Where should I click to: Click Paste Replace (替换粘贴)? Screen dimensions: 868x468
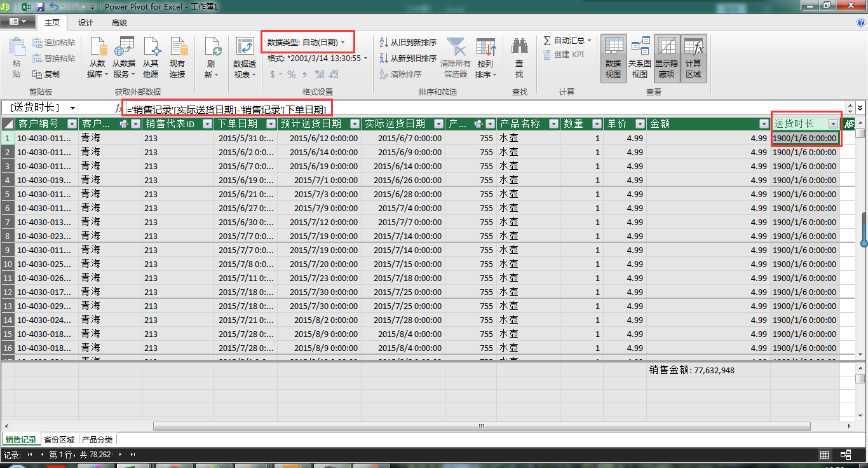53,59
